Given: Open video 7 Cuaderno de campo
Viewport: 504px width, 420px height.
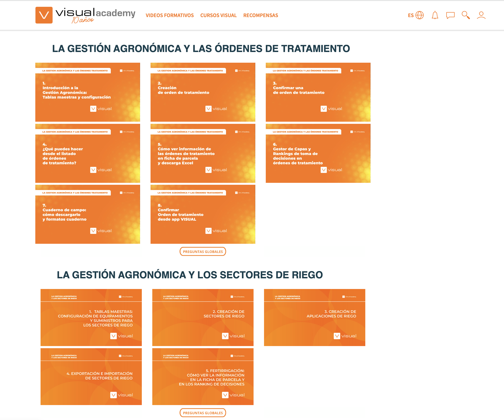Looking at the screenshot, I should click(x=88, y=214).
